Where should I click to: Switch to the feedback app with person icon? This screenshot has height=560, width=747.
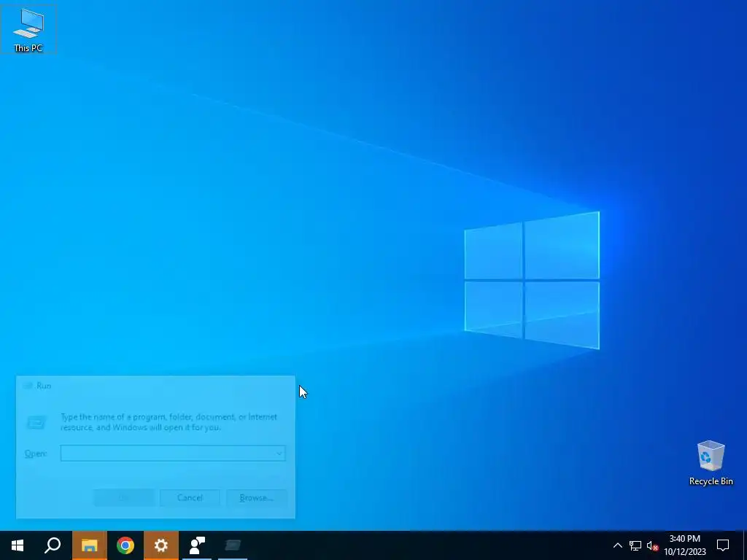click(x=197, y=545)
